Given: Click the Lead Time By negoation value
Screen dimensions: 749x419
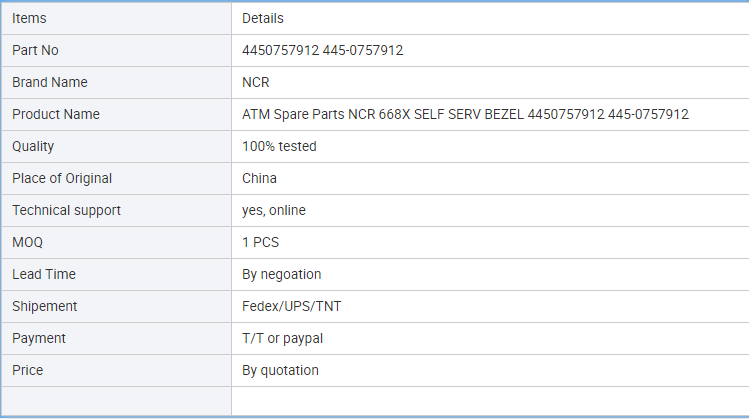Looking at the screenshot, I should pyautogui.click(x=282, y=274).
